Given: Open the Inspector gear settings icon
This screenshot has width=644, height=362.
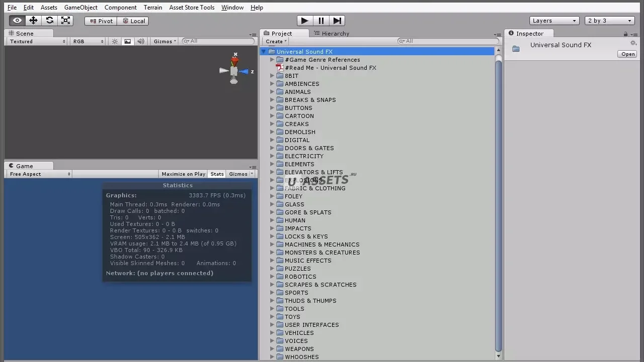Looking at the screenshot, I should [633, 43].
